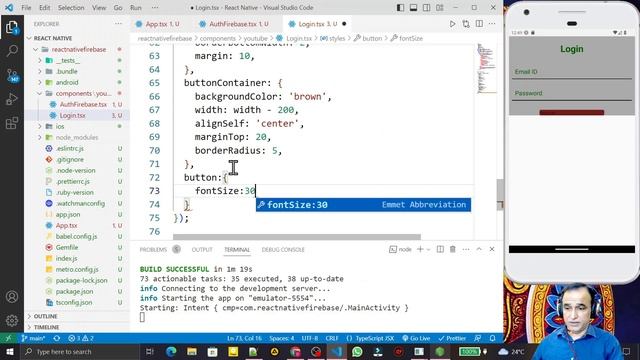Expand the ios folder
Image resolution: width=640 pixels, height=360 pixels.
(x=78, y=127)
